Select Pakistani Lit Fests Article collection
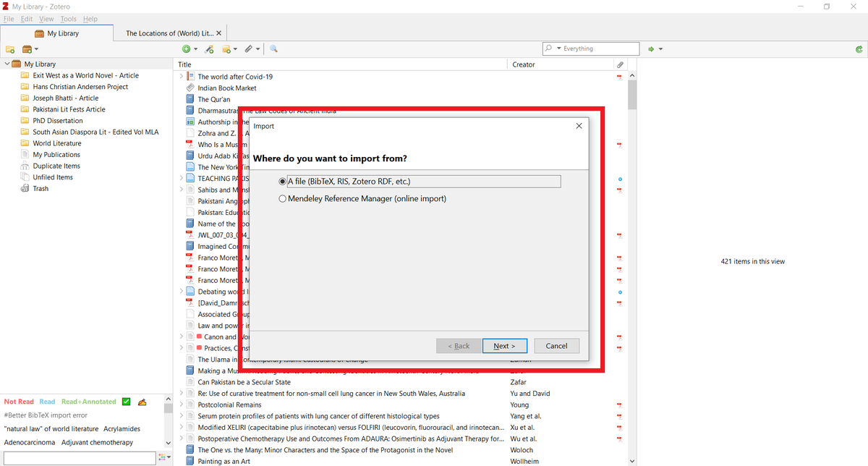The width and height of the screenshot is (868, 466). pos(69,109)
